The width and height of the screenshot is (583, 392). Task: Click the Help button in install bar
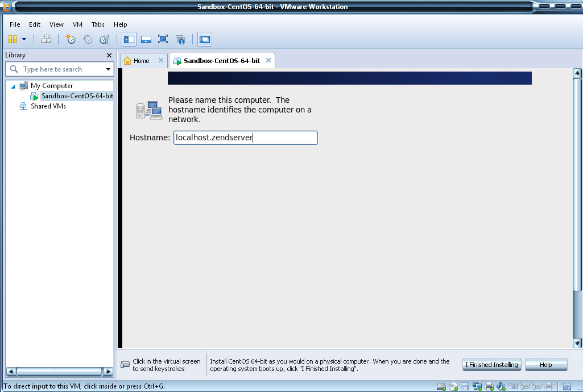pos(546,365)
